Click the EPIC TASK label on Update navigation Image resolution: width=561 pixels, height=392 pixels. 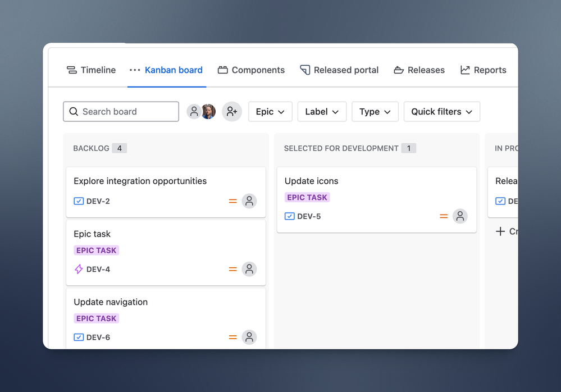click(x=96, y=318)
